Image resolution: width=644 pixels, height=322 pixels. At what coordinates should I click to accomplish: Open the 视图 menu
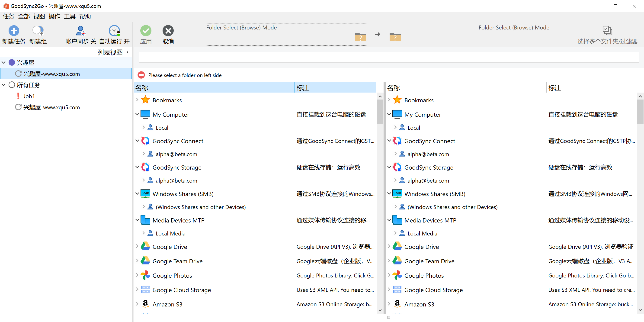tap(39, 16)
